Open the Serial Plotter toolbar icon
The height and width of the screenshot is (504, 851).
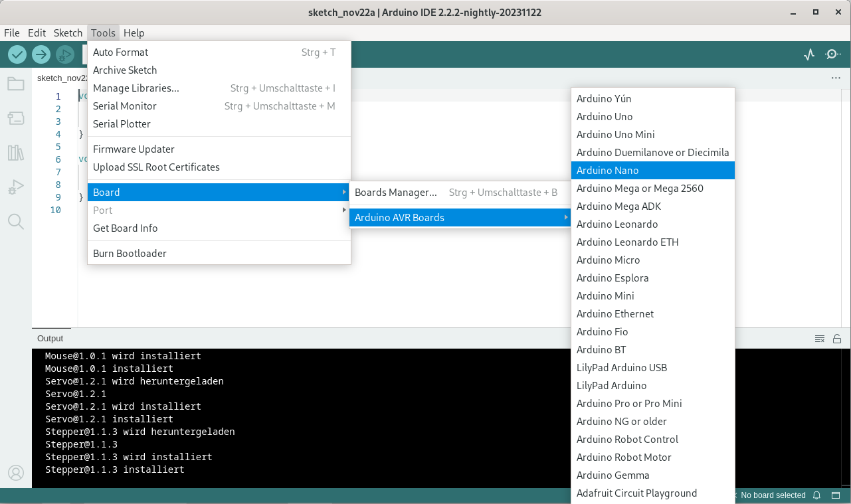point(808,54)
